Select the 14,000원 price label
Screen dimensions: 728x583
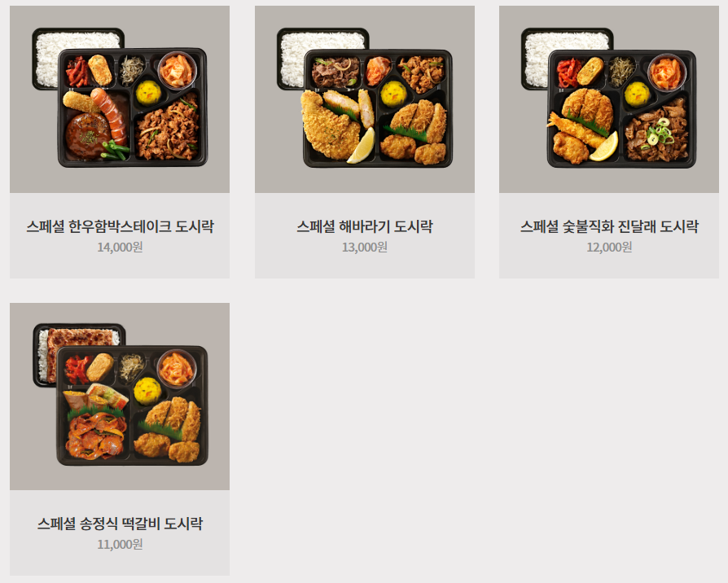[120, 247]
